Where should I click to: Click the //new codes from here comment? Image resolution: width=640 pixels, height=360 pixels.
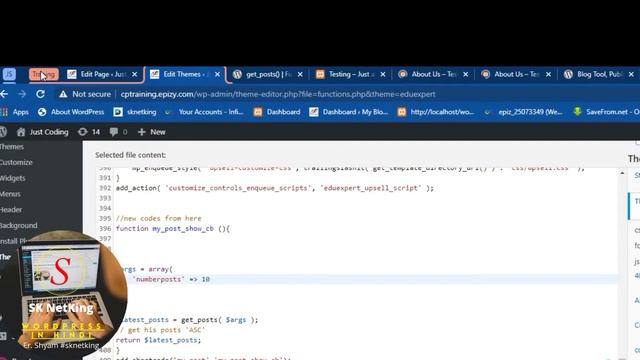click(158, 218)
